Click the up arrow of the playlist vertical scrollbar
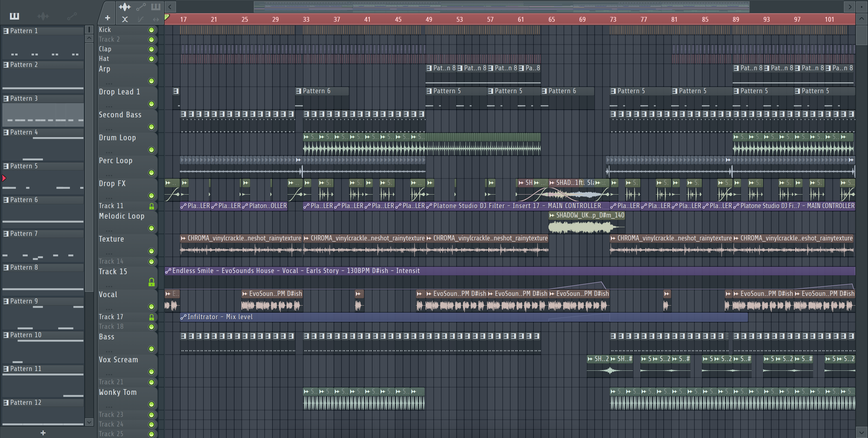This screenshot has height=438, width=868. point(862,18)
